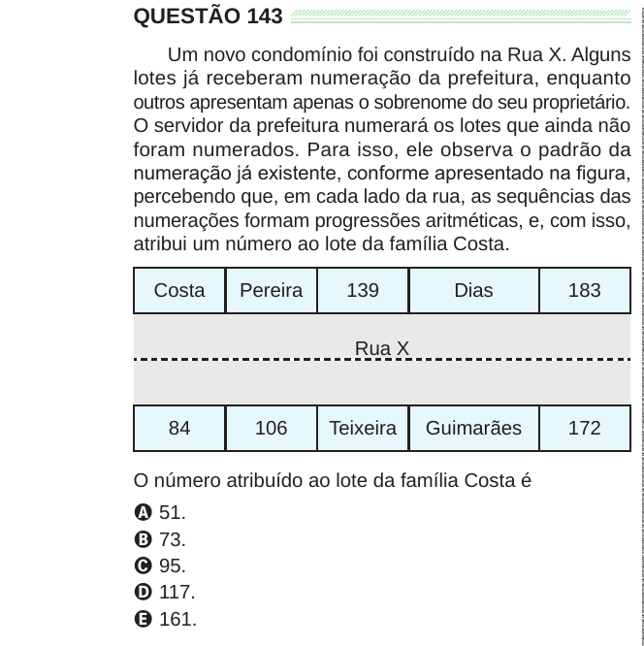Select answer option E, 161
Screen dimensions: 644x646
(166, 619)
